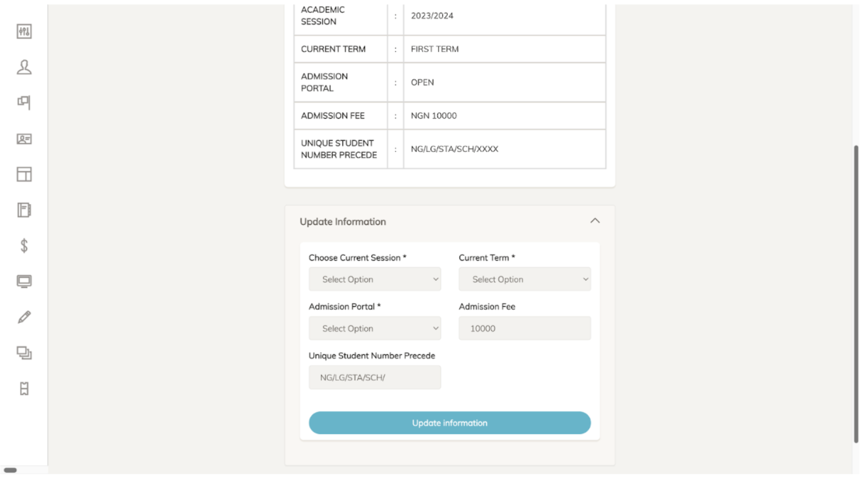The image size is (868, 480).
Task: Click the vertical page scrollbar
Action: pyautogui.click(x=856, y=294)
